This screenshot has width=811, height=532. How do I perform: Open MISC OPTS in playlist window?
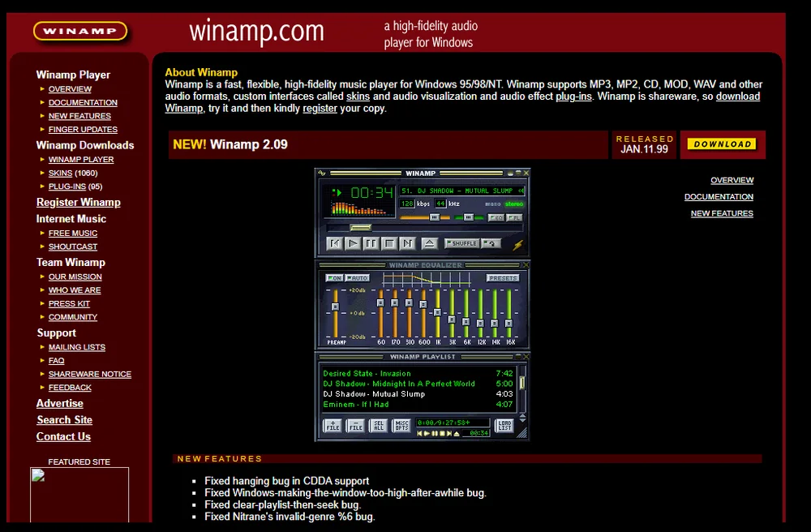pyautogui.click(x=402, y=426)
